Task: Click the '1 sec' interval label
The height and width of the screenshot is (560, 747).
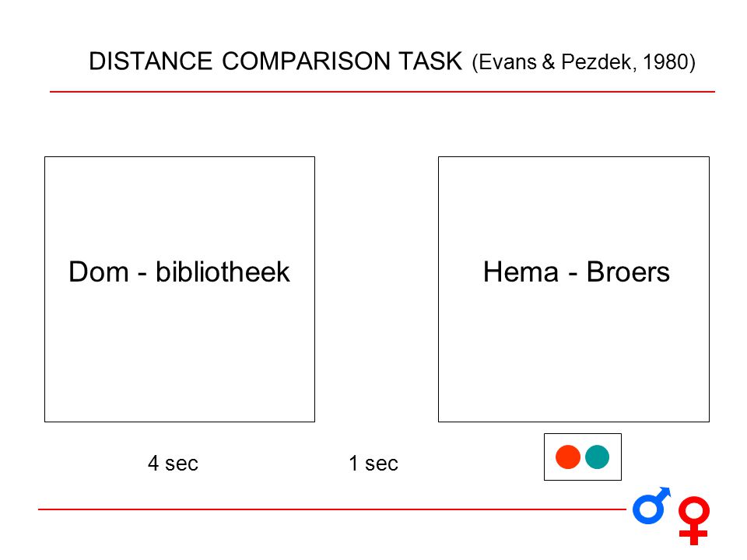Action: pos(373,463)
